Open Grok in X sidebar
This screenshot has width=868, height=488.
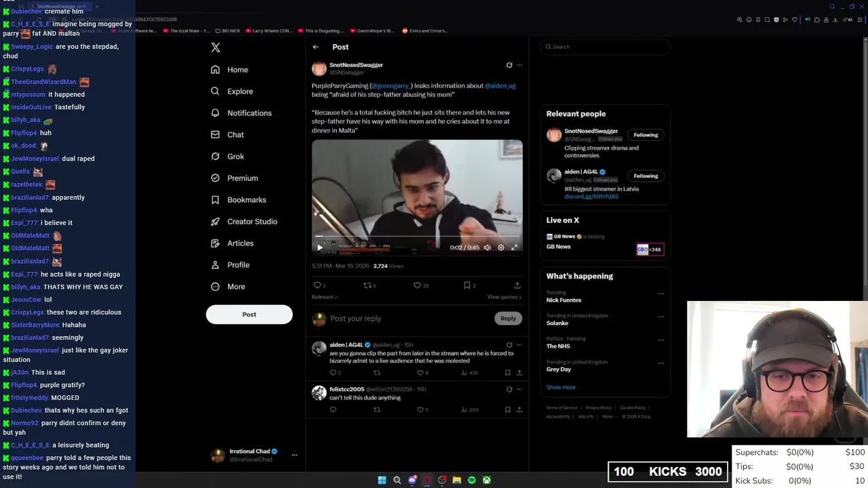click(227, 157)
